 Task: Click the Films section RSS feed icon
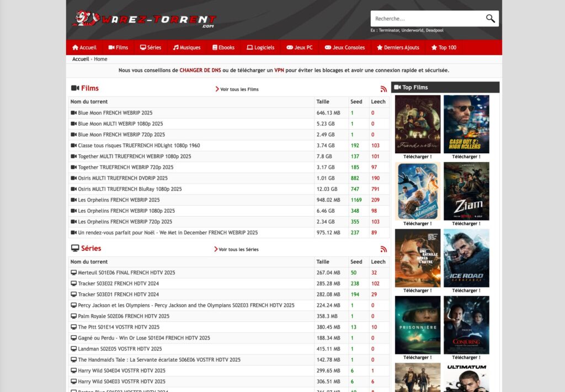(383, 89)
